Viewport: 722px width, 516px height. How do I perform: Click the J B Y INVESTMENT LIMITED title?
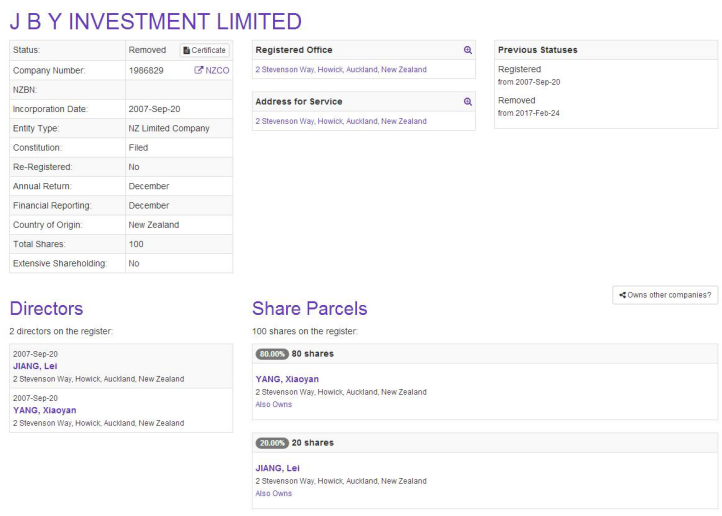coord(155,21)
